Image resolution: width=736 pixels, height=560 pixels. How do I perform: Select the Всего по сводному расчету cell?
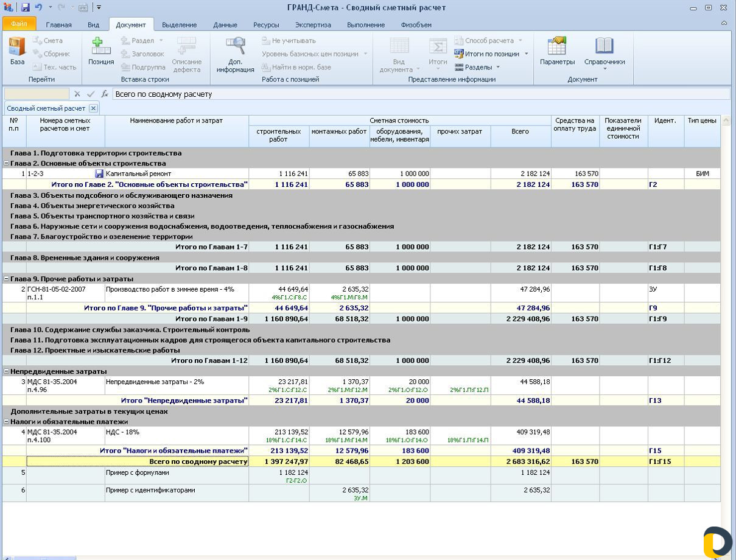[138, 462]
